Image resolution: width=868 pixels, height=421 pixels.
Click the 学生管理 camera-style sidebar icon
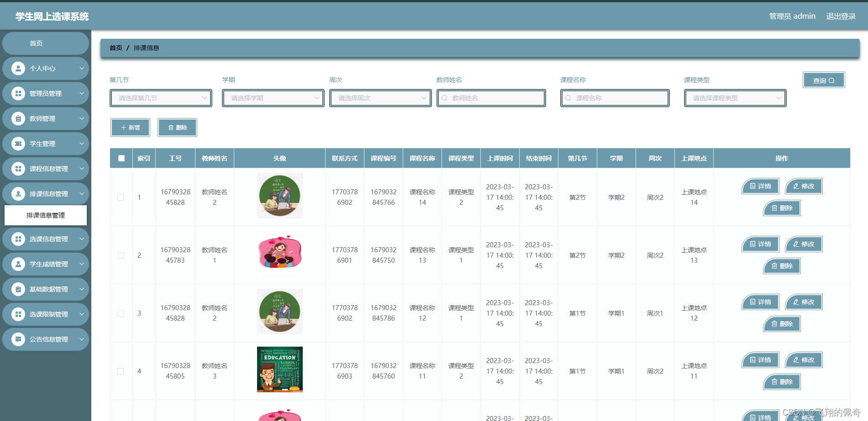[x=18, y=143]
